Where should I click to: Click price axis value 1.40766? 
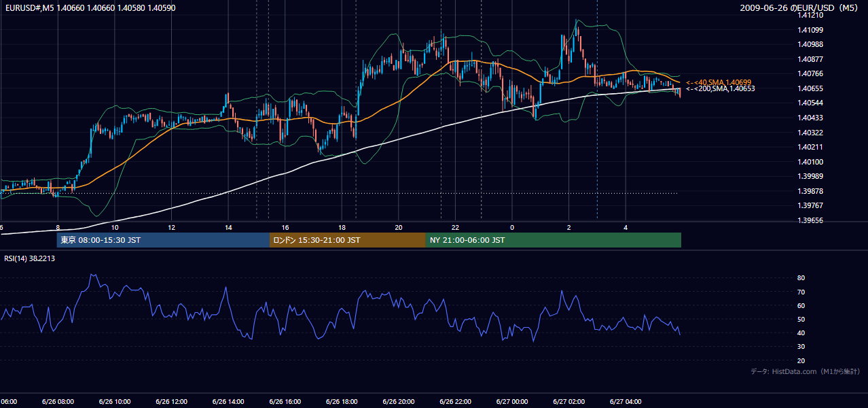click(x=810, y=73)
